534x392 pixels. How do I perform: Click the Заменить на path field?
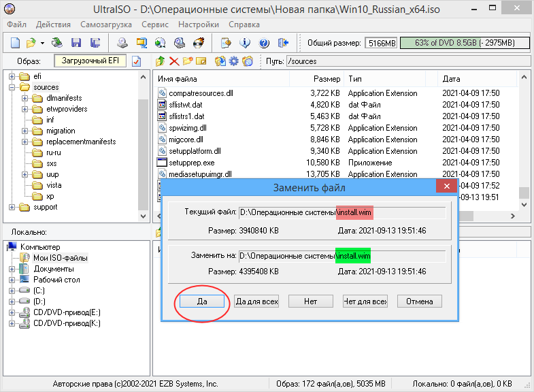coord(342,256)
